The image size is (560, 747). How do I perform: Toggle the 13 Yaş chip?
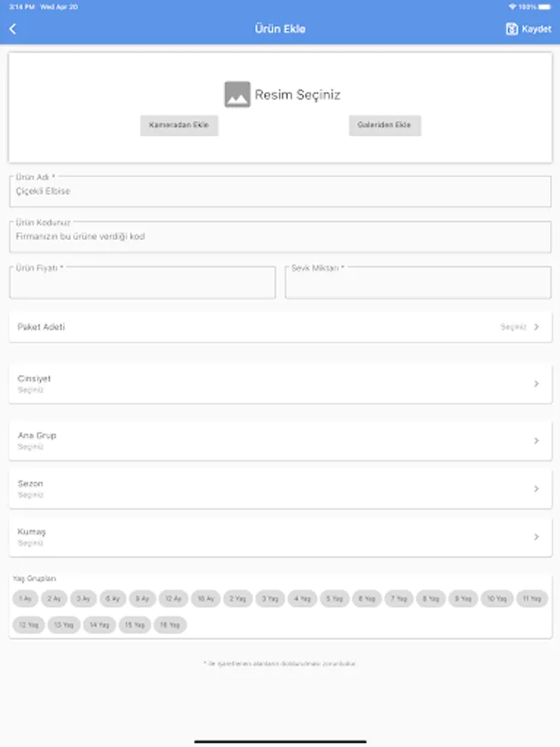(x=64, y=624)
